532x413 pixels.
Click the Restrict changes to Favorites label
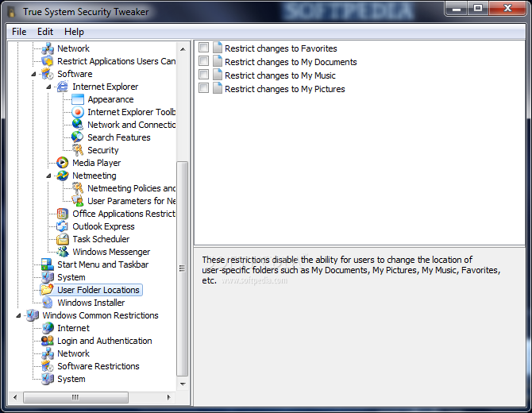(281, 48)
